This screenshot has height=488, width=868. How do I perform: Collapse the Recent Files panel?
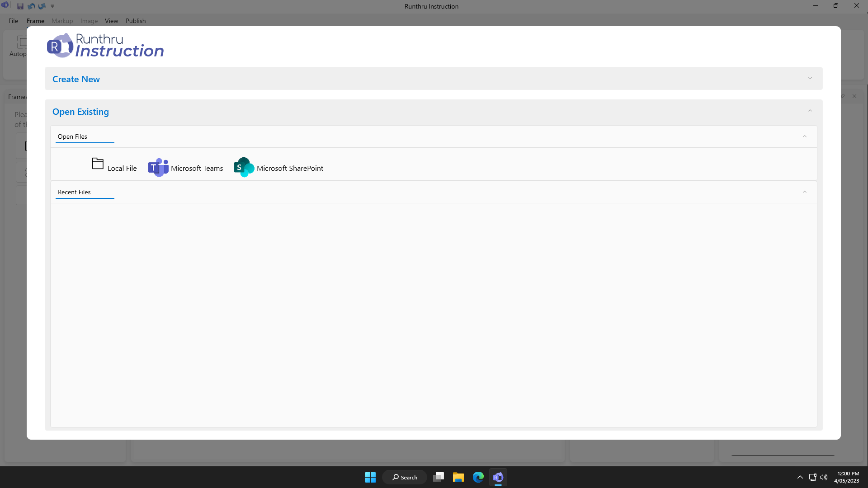click(x=804, y=192)
